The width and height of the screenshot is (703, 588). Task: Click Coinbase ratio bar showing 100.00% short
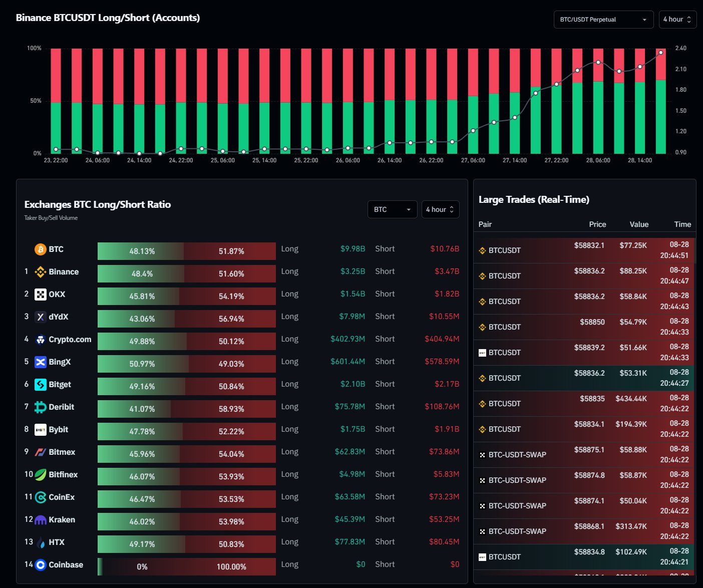(187, 566)
